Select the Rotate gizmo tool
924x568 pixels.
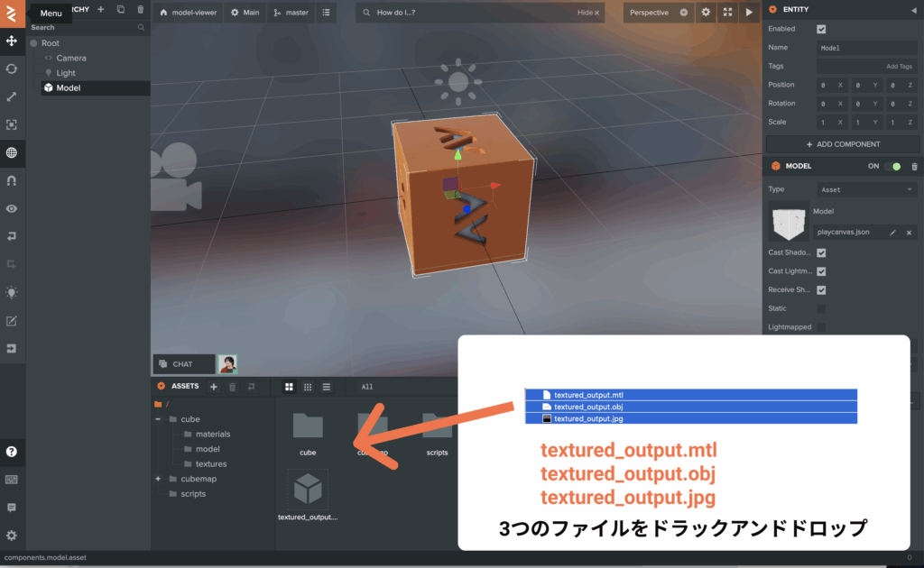tap(11, 69)
